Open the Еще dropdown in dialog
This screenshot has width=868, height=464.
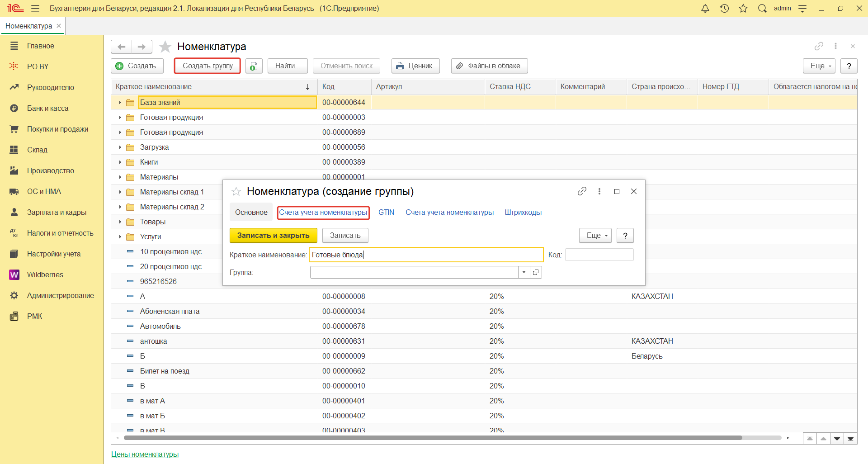(x=595, y=236)
